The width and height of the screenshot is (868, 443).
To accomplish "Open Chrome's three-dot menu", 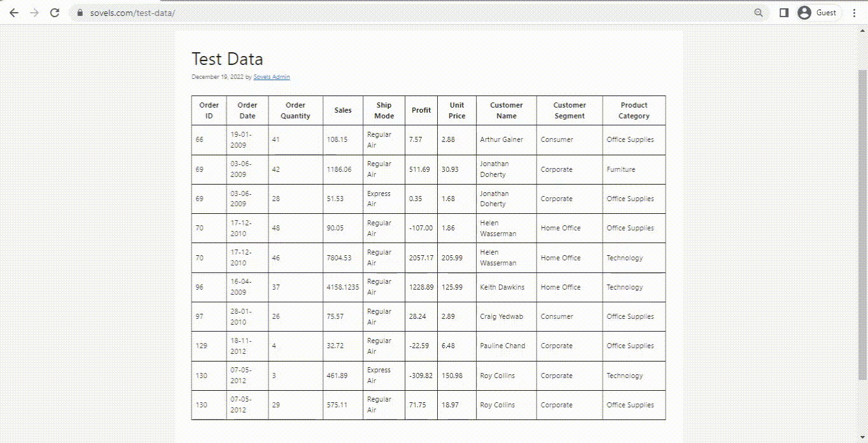I will [x=854, y=13].
